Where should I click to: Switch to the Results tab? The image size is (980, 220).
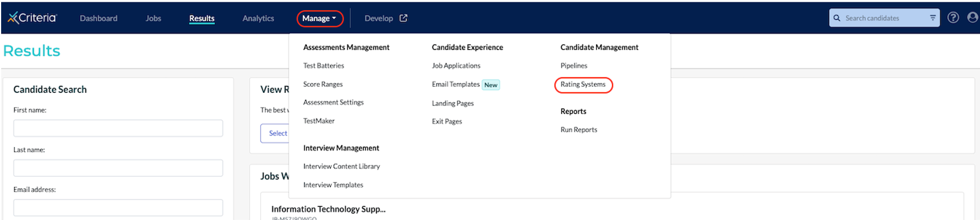click(202, 18)
